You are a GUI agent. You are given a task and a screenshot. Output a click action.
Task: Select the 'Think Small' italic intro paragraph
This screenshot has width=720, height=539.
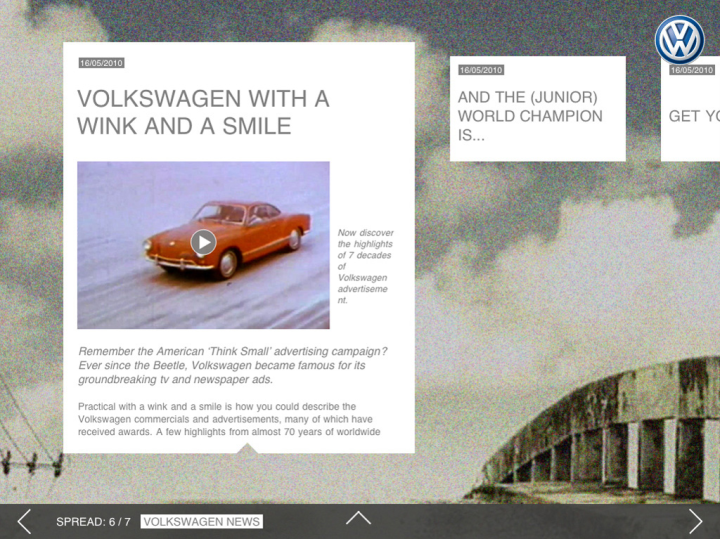click(232, 365)
